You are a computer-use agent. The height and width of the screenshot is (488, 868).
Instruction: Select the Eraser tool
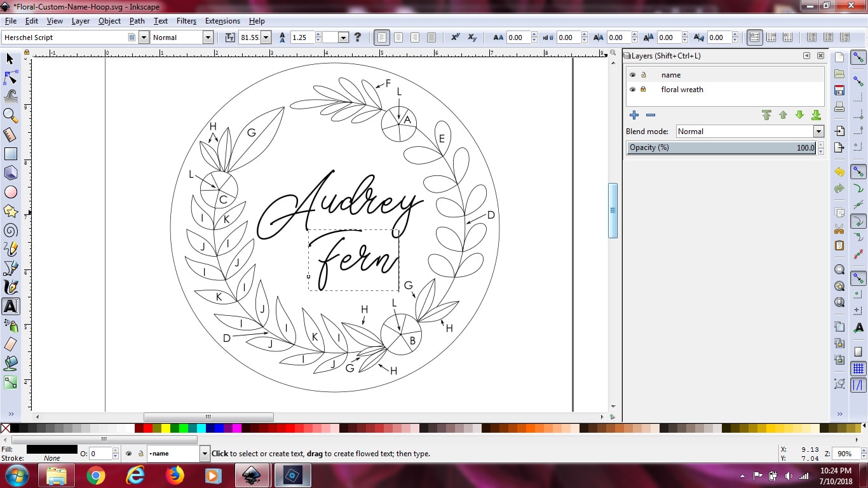pos(10,344)
